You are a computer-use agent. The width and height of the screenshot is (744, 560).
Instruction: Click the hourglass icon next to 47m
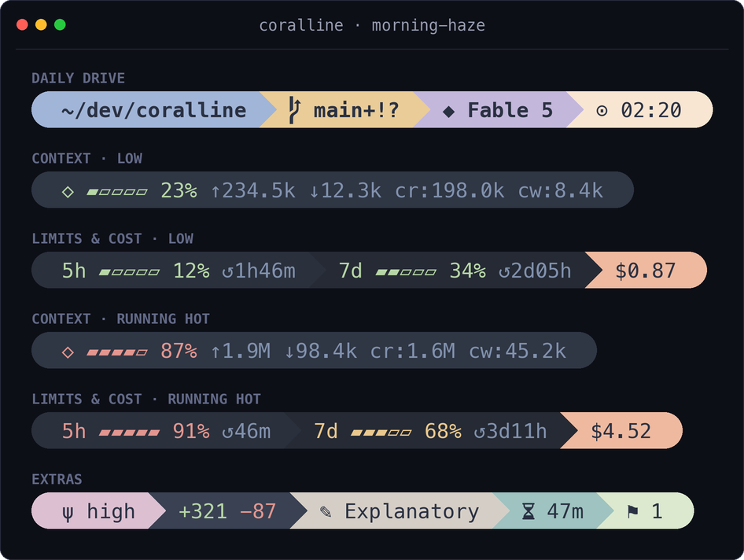(x=528, y=511)
